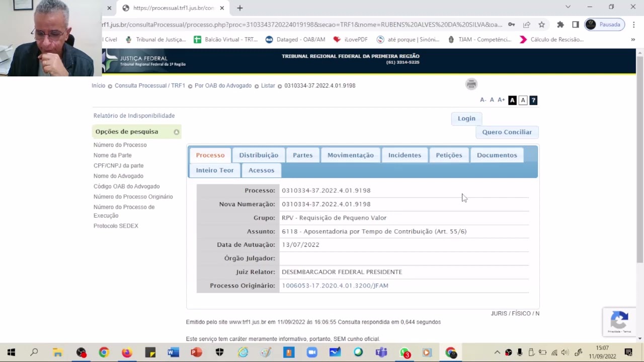Increase font size with A+ control

(501, 100)
